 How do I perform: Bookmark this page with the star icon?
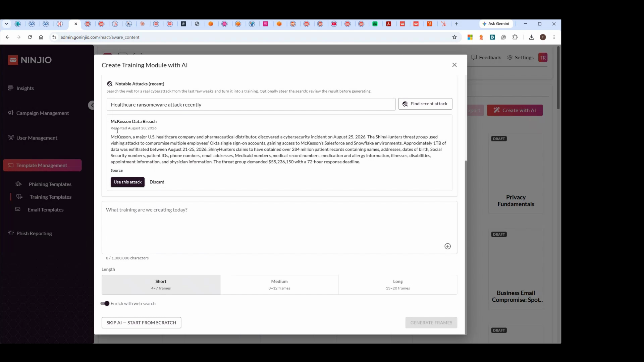[454, 37]
